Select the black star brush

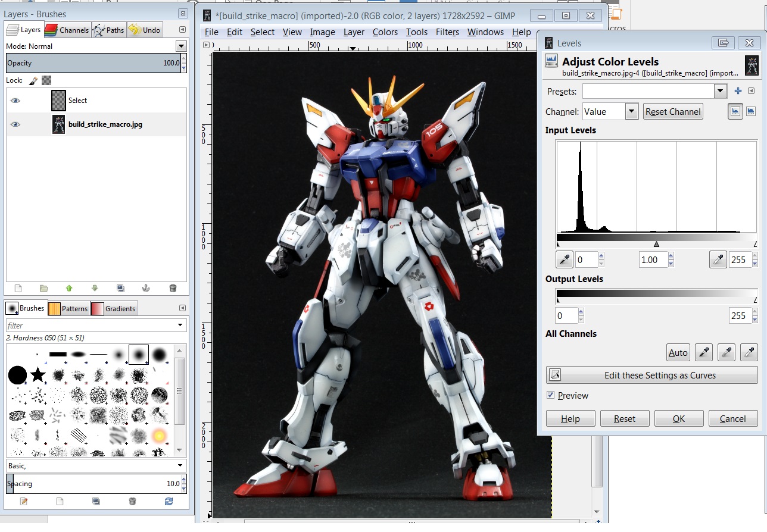tap(38, 375)
